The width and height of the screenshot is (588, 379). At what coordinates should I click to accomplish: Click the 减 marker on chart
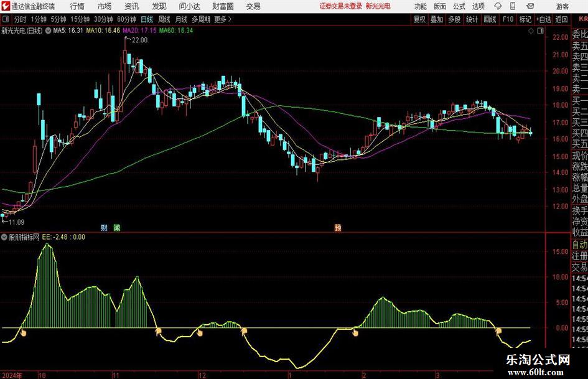coord(117,227)
